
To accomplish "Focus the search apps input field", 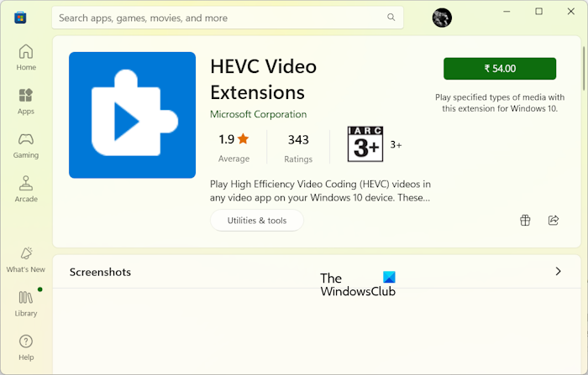I will point(228,18).
